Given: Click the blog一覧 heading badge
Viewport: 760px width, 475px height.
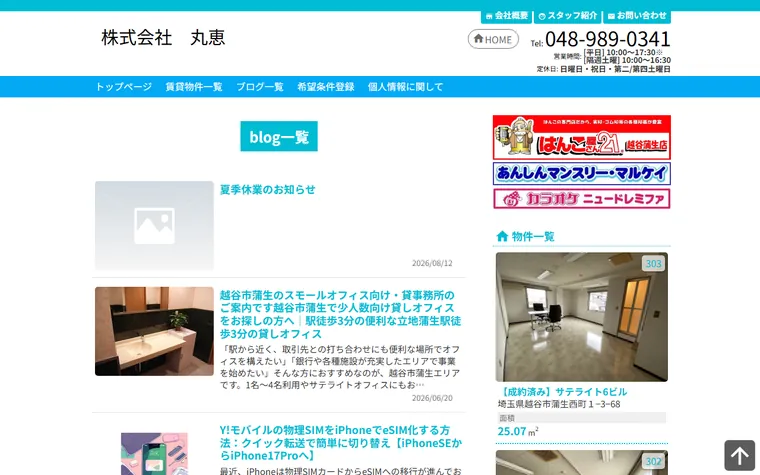Looking at the screenshot, I should (279, 136).
